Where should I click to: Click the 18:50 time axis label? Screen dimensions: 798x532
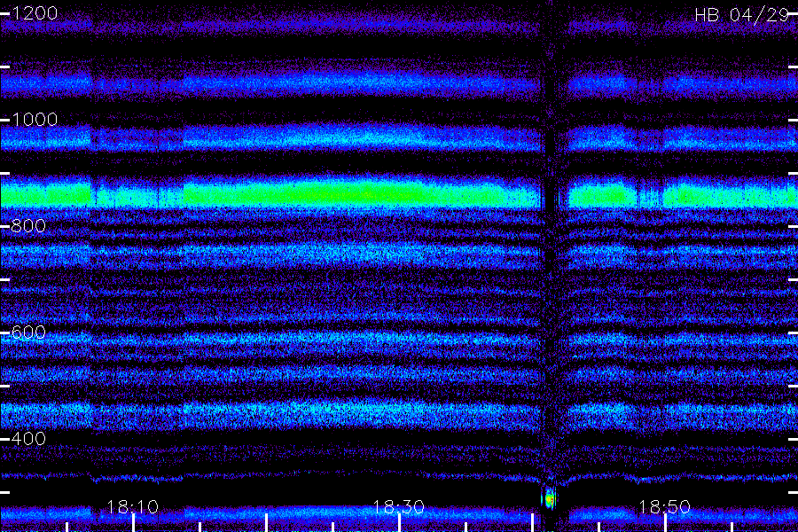[664, 507]
